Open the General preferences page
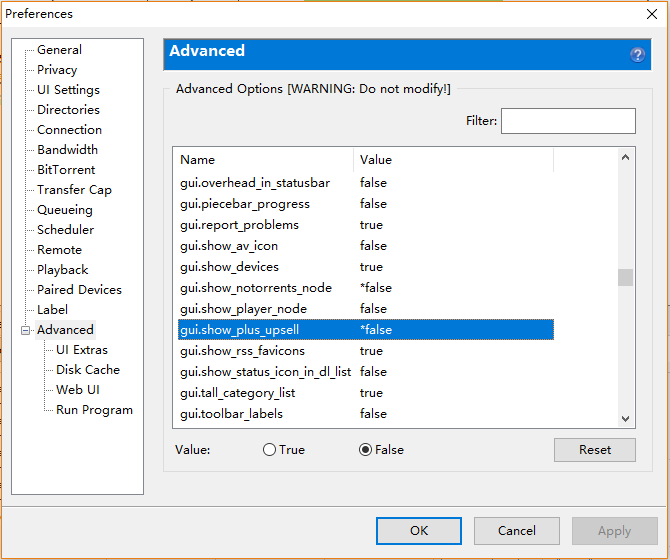 point(59,50)
